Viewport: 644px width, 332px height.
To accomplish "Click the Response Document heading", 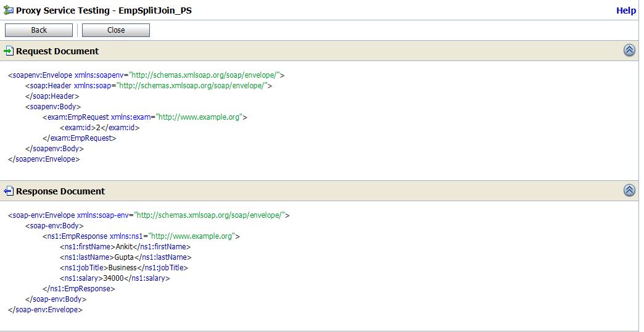I will click(x=60, y=191).
